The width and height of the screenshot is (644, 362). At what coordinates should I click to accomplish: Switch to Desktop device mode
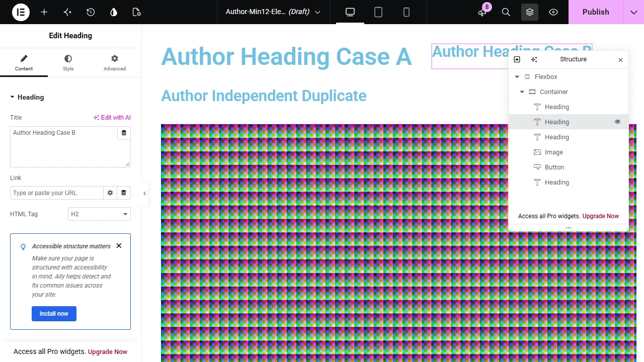point(350,12)
